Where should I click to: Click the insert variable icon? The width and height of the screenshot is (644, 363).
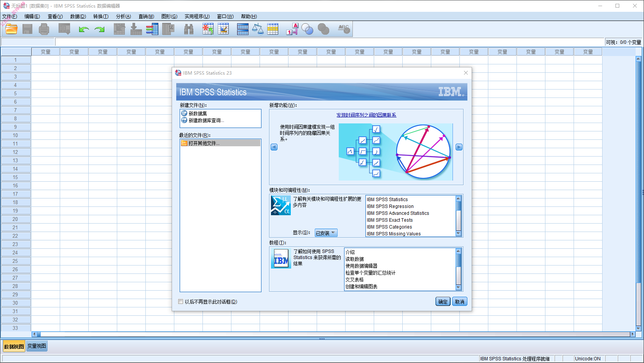[x=223, y=29]
